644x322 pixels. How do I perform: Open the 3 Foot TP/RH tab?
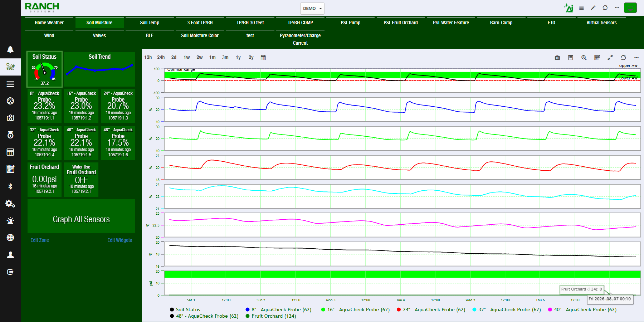pos(200,23)
